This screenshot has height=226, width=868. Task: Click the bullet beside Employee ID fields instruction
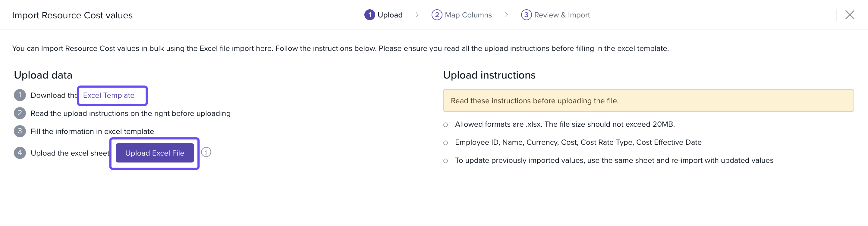click(445, 143)
